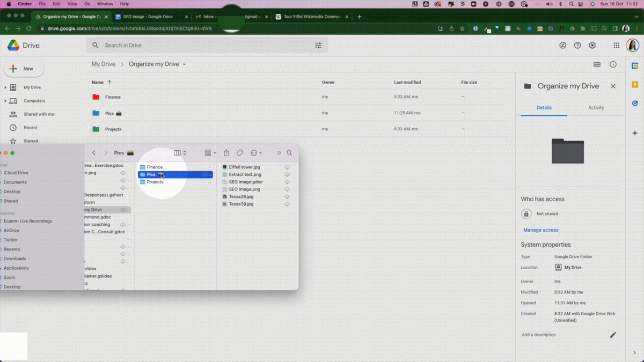Click the Add a description field

coord(539,335)
